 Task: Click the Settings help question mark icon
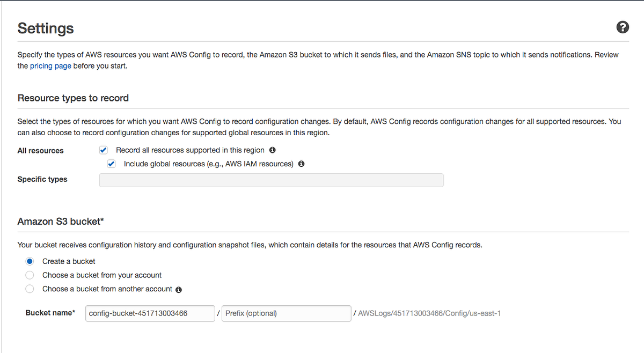tap(623, 27)
